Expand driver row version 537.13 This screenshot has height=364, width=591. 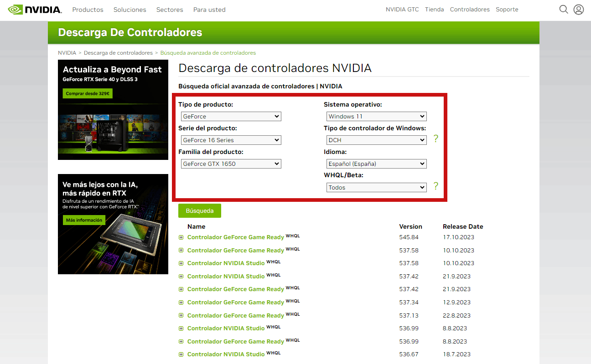click(x=181, y=315)
